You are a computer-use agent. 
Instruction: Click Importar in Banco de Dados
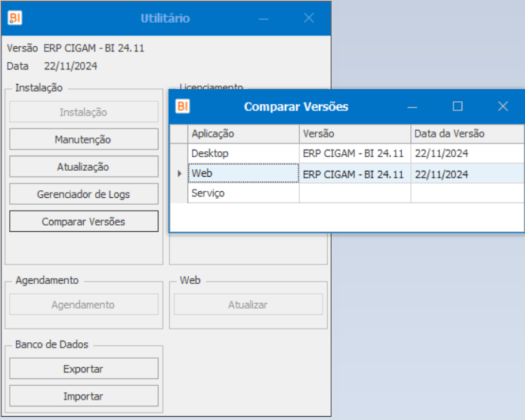click(x=83, y=396)
